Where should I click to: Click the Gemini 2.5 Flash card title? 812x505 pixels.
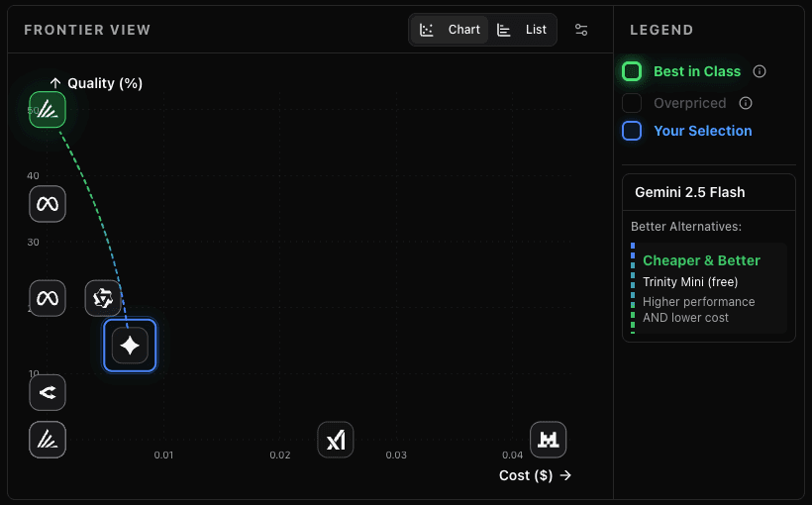tap(690, 192)
